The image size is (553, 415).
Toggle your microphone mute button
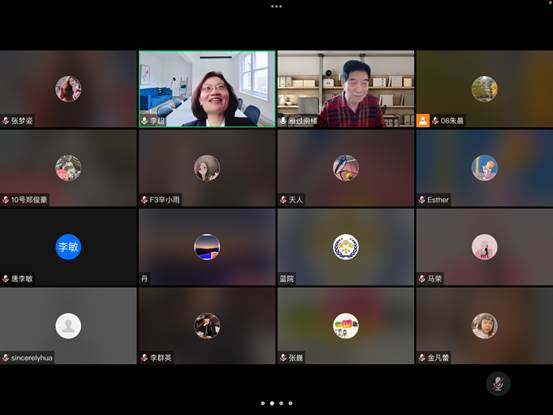[498, 384]
